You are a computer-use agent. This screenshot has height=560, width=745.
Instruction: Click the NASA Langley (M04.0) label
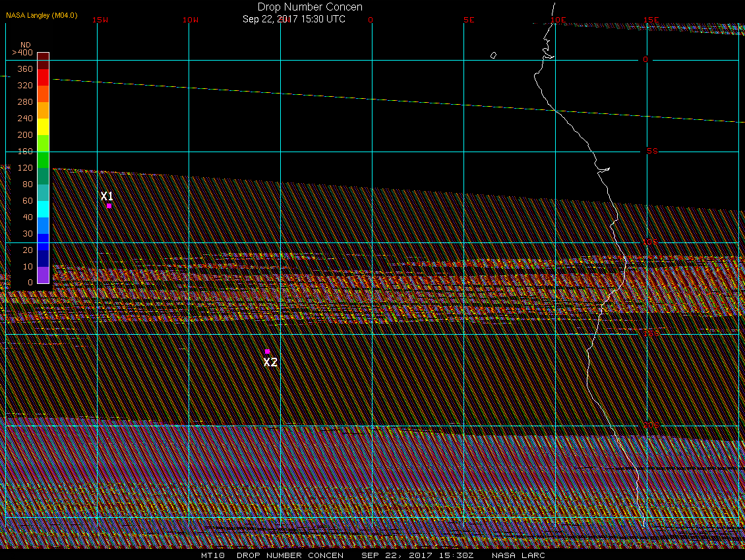(x=42, y=15)
